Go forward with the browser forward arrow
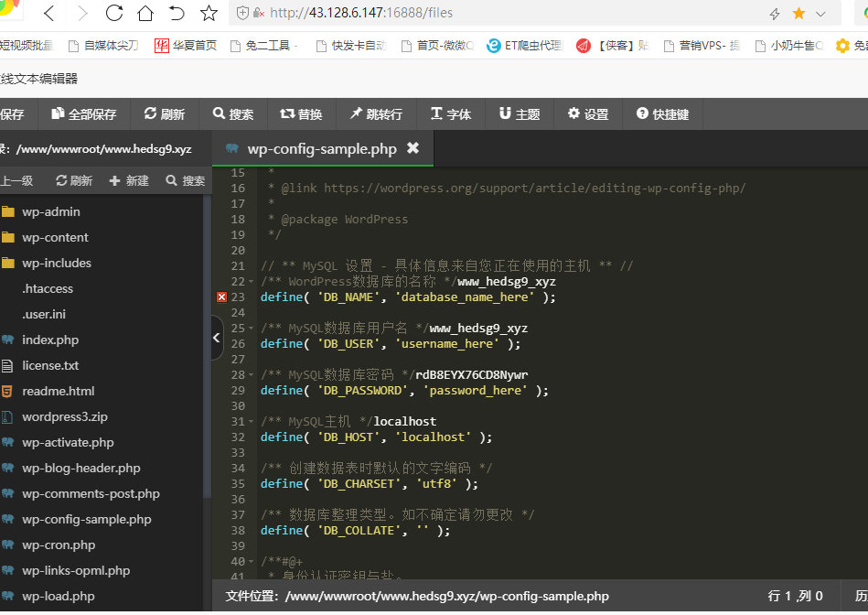868x615 pixels. click(x=82, y=13)
